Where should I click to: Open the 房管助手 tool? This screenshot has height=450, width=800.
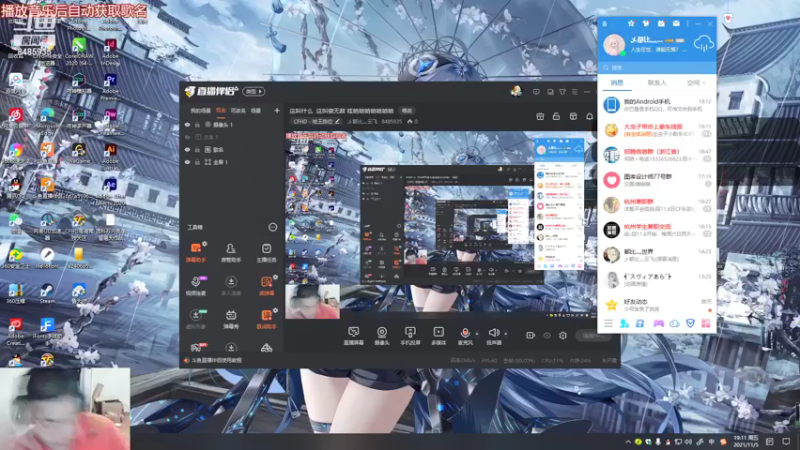click(x=231, y=253)
